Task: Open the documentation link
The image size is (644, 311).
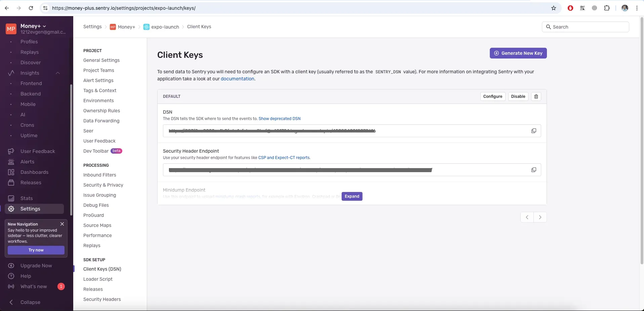Action: click(x=237, y=79)
